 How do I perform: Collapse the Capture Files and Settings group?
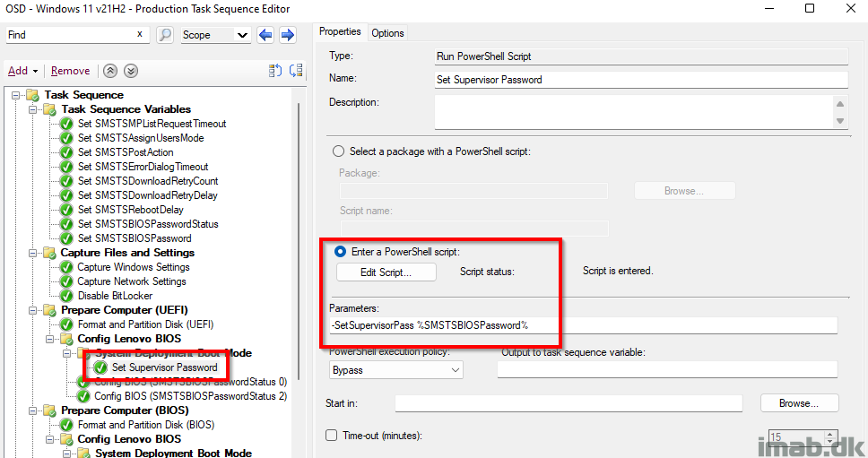[x=32, y=253]
